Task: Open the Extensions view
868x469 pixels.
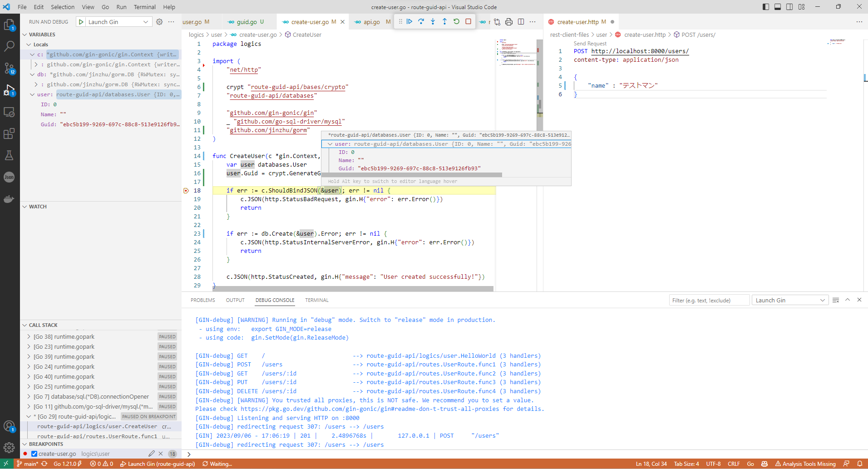Action: coord(9,133)
